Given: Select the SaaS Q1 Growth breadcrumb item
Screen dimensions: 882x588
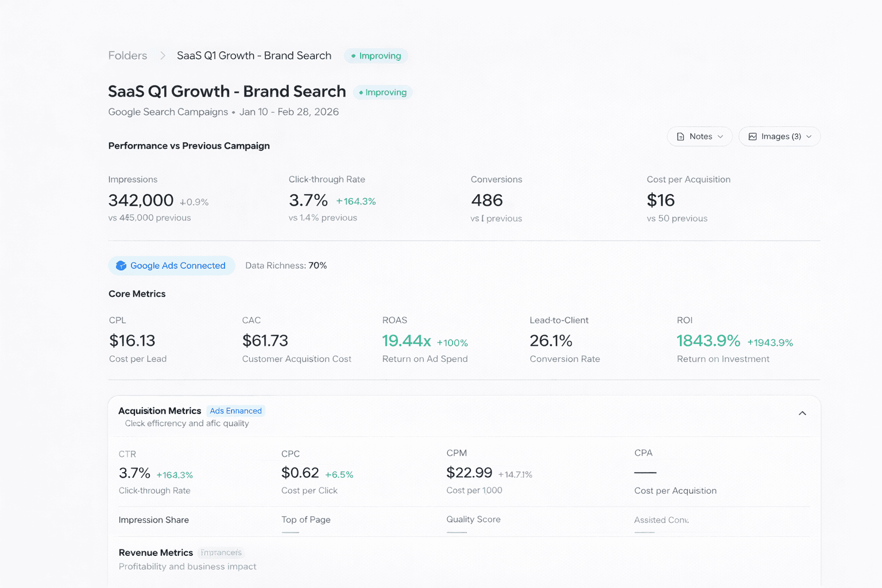Looking at the screenshot, I should [x=254, y=56].
